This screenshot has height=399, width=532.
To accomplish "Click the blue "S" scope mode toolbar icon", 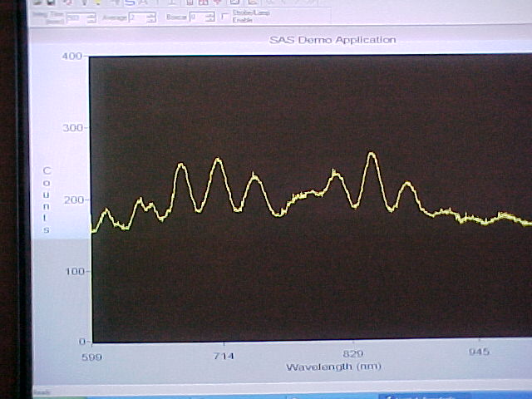I will point(130,2).
